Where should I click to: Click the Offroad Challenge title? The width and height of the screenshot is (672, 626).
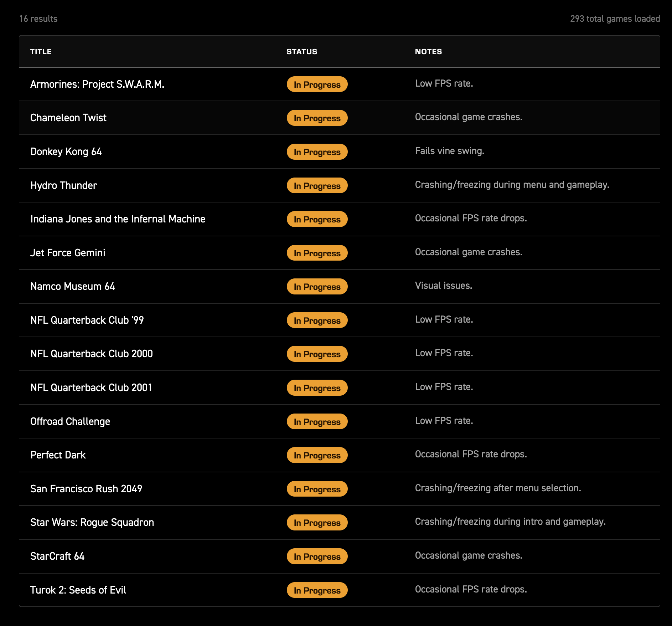click(70, 421)
